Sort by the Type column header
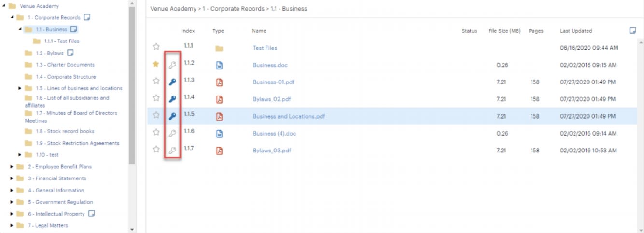Screen dimensions: 644x233 point(218,31)
